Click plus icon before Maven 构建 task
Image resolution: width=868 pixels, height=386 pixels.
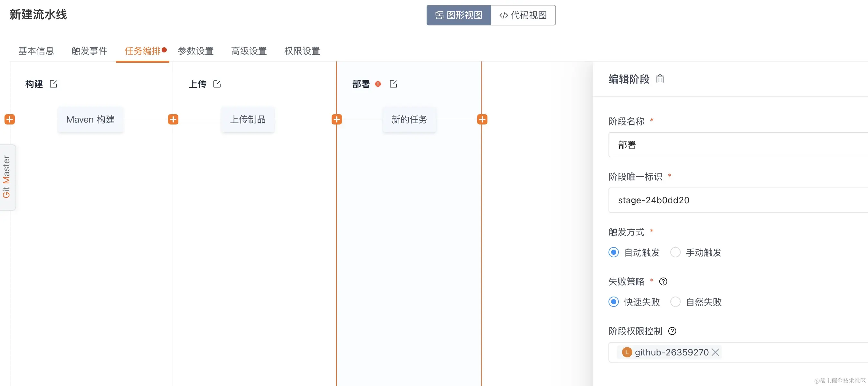9,119
